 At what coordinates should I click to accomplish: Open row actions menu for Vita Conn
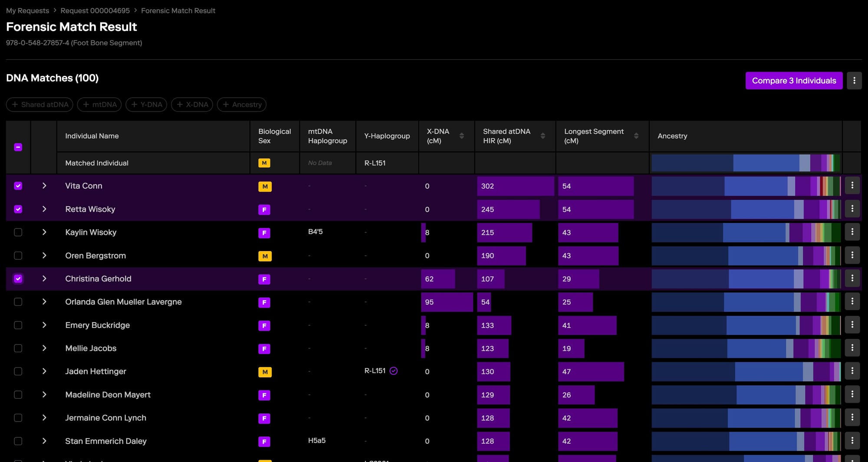coord(852,186)
